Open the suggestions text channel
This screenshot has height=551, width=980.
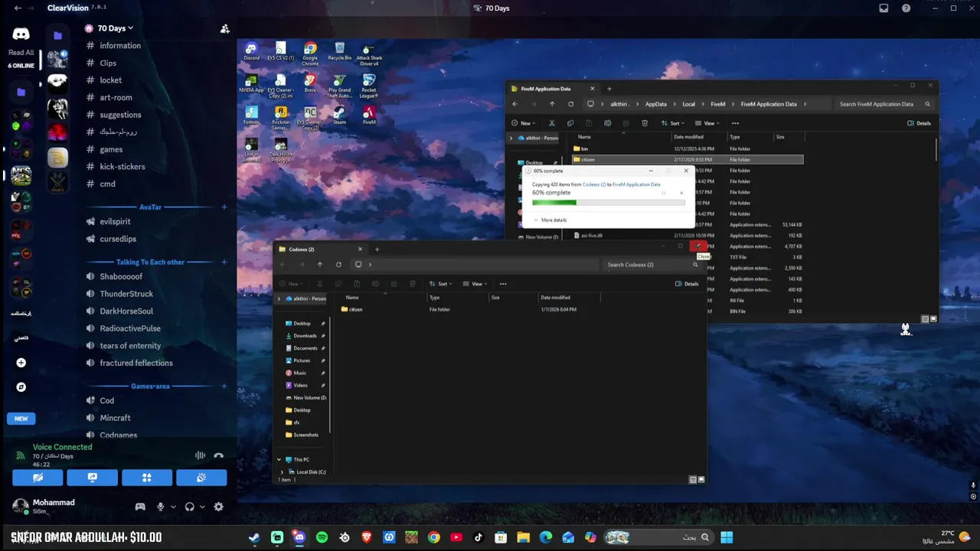[120, 115]
